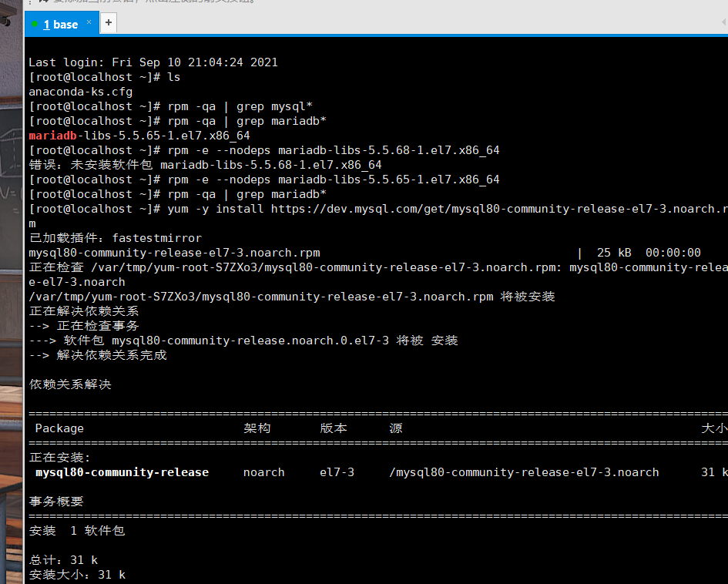Click the "25 kB 00:00:00" download progress text
Screen dimensions: 728x584
point(649,253)
